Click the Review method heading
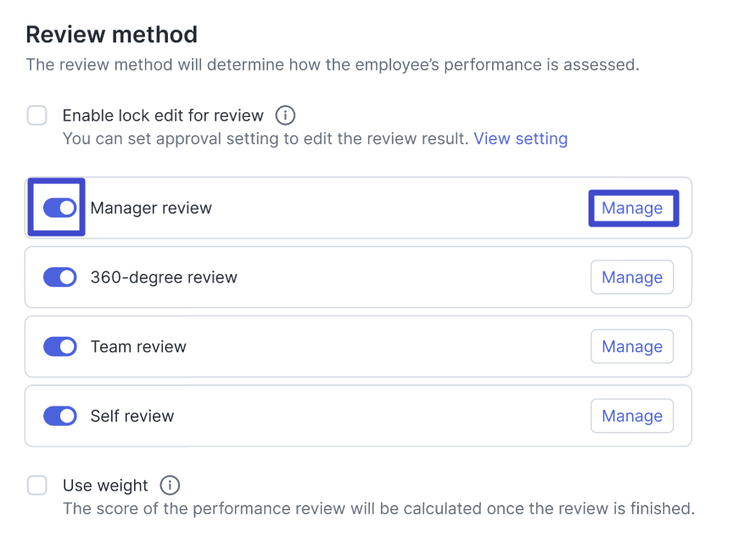Viewport: 756px width, 549px height. 111,35
